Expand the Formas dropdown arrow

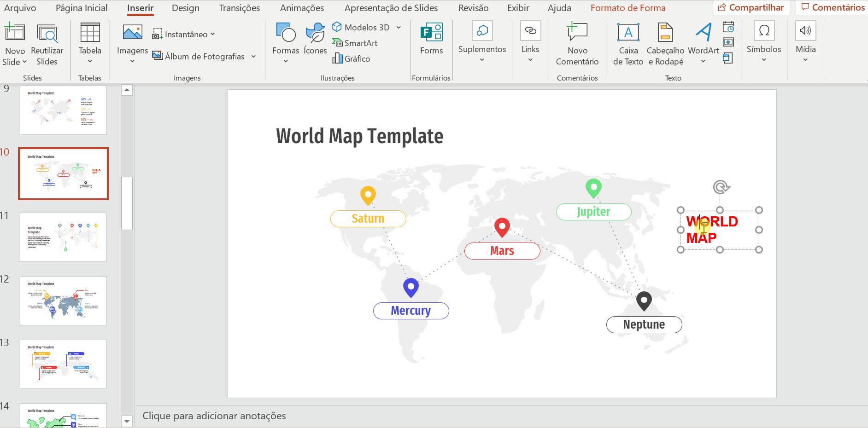286,61
